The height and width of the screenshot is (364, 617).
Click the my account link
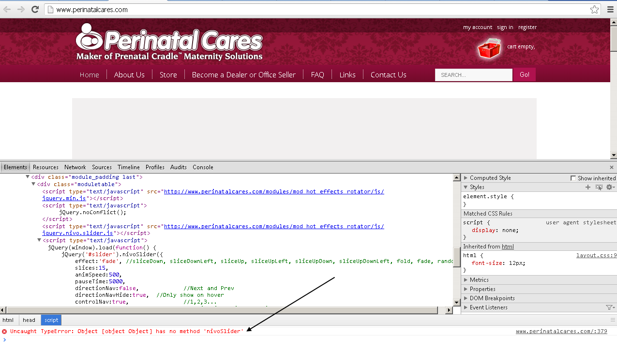(x=478, y=28)
